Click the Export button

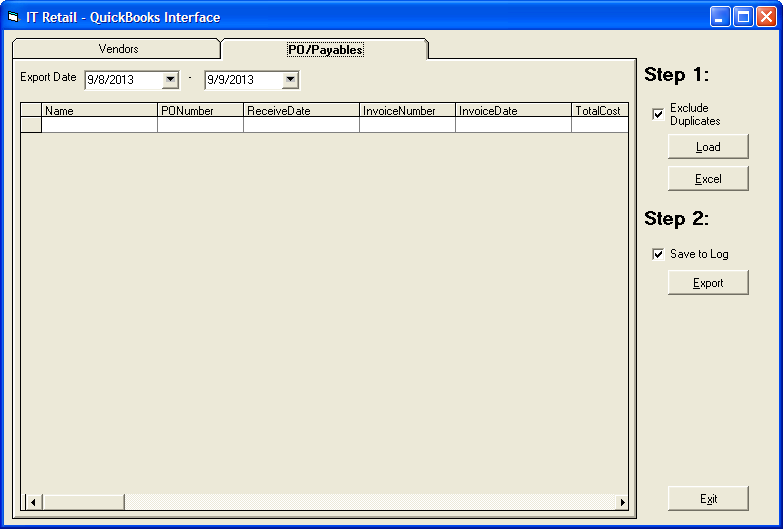(x=708, y=283)
